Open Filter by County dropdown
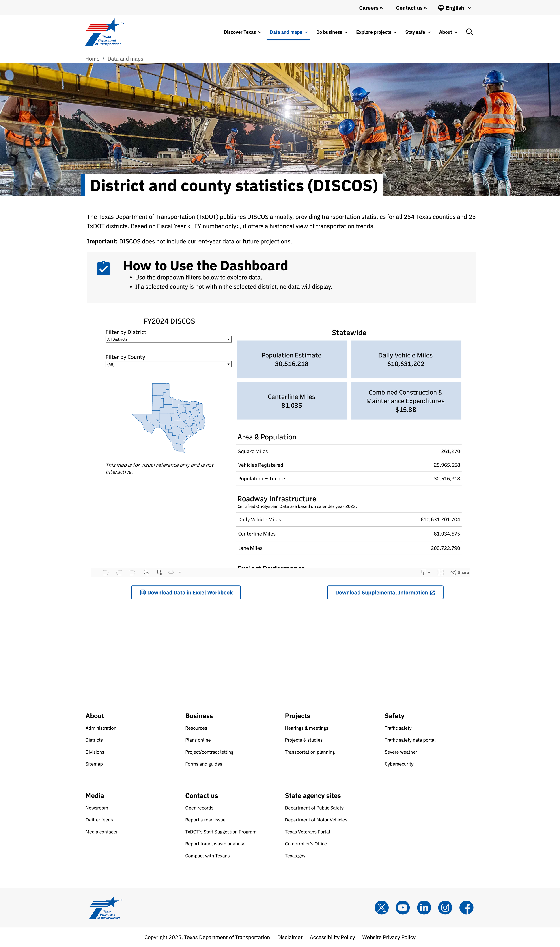The width and height of the screenshot is (560, 947). click(168, 364)
